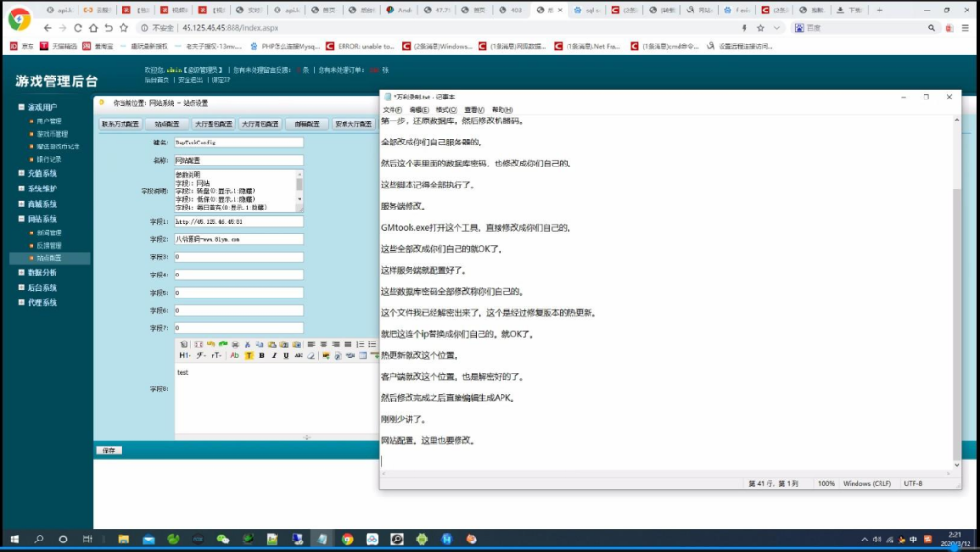Click the browser main menu hamburger icon
This screenshot has height=552, width=980.
point(965,28)
